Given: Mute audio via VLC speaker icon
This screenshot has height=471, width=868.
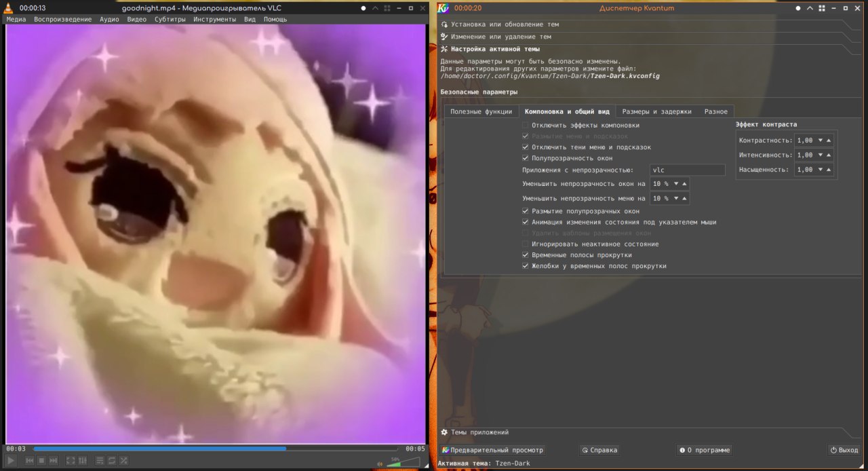Looking at the screenshot, I should [x=380, y=464].
